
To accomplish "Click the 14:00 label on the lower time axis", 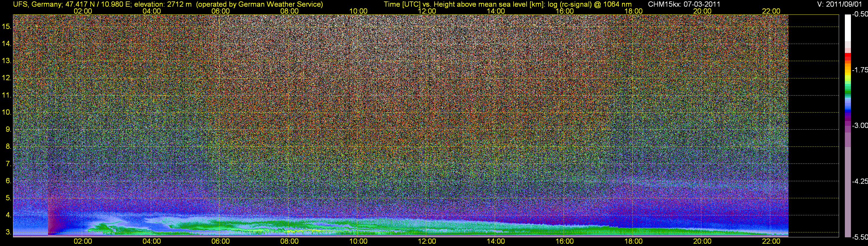I will coord(496,241).
